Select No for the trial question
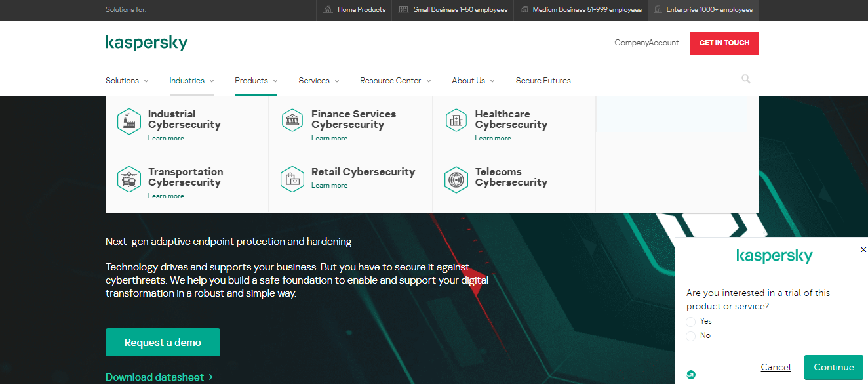Image resolution: width=868 pixels, height=384 pixels. tap(690, 335)
